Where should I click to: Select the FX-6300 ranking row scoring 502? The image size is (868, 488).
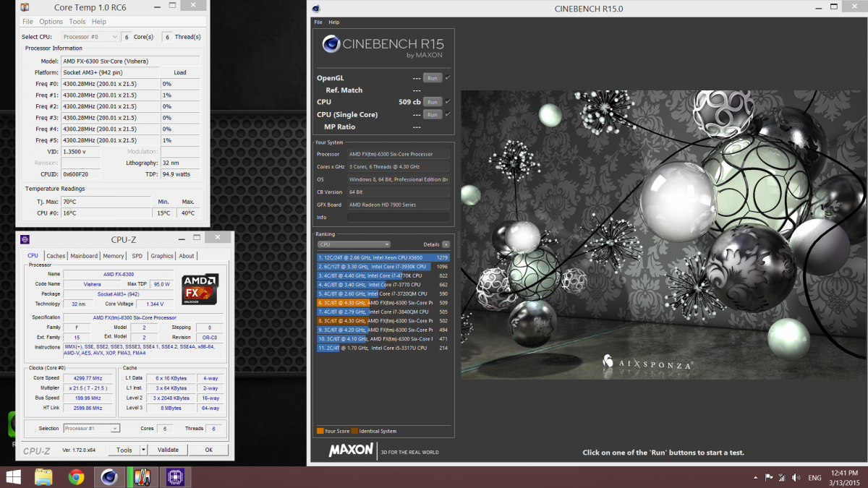coord(383,321)
